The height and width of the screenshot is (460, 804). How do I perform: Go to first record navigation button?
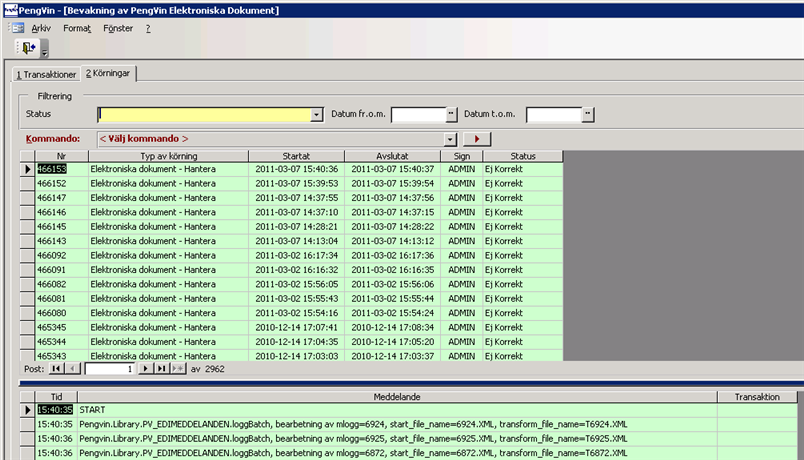click(56, 369)
